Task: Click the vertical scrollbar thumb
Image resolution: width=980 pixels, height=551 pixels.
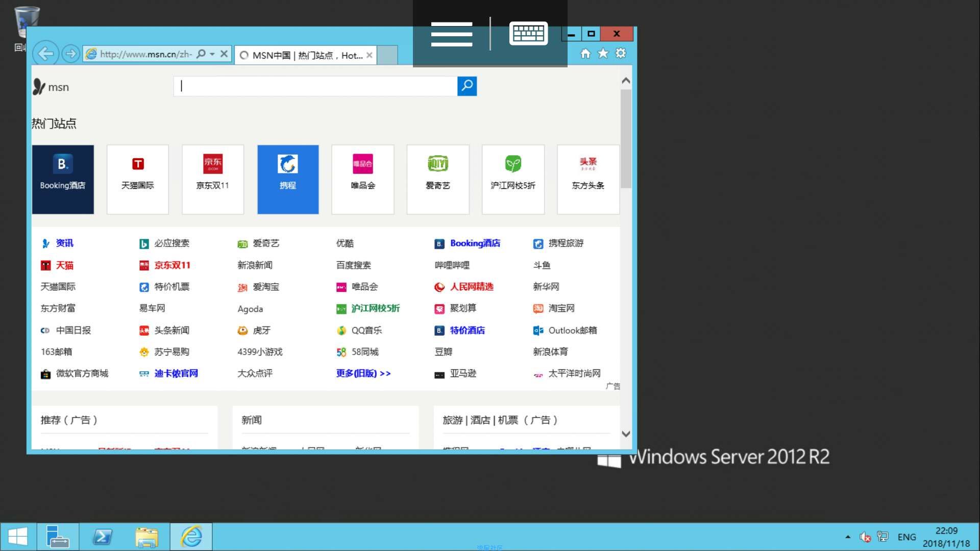Action: pos(626,139)
